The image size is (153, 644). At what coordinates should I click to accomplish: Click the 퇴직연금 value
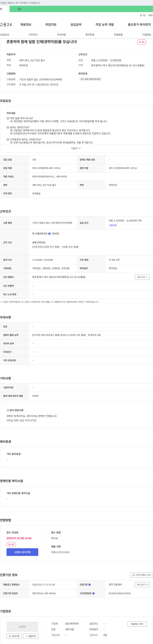click(113, 268)
